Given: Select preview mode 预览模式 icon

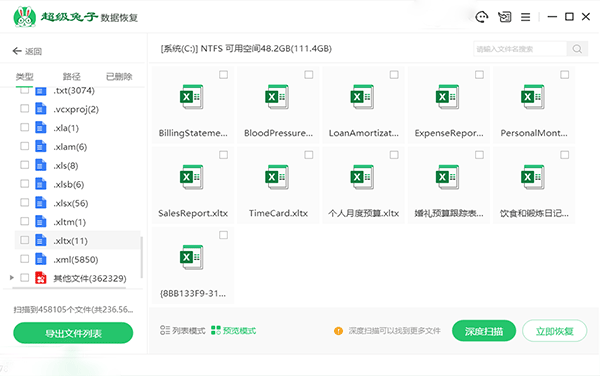Looking at the screenshot, I should coord(216,330).
